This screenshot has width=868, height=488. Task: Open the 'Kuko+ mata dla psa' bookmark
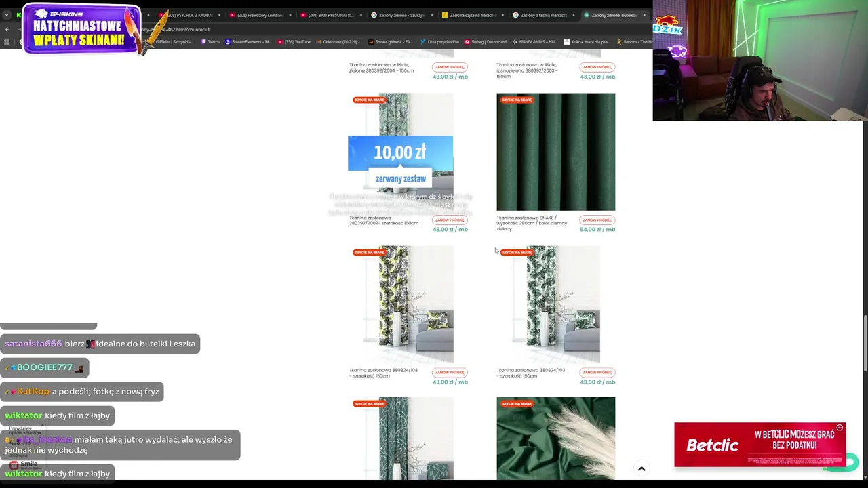587,42
